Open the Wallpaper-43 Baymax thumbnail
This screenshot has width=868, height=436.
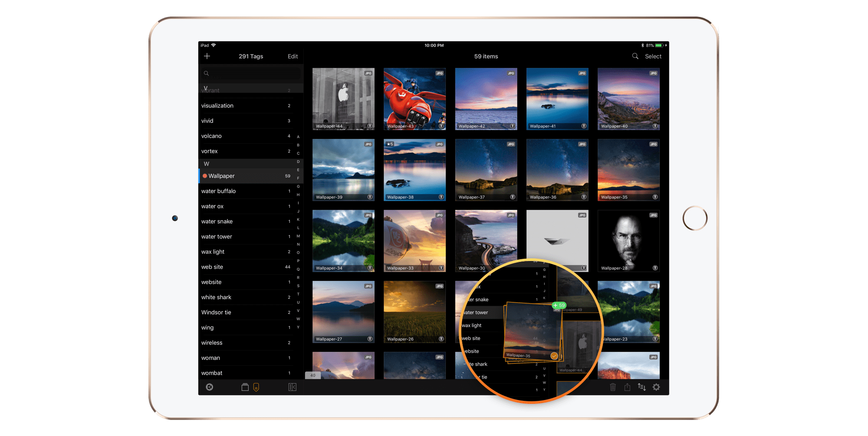414,99
